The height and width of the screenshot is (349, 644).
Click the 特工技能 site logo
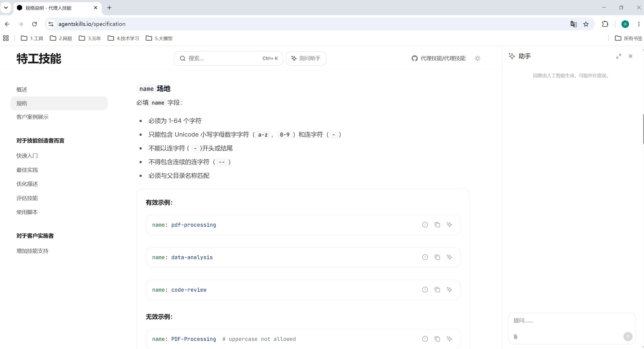[39, 59]
